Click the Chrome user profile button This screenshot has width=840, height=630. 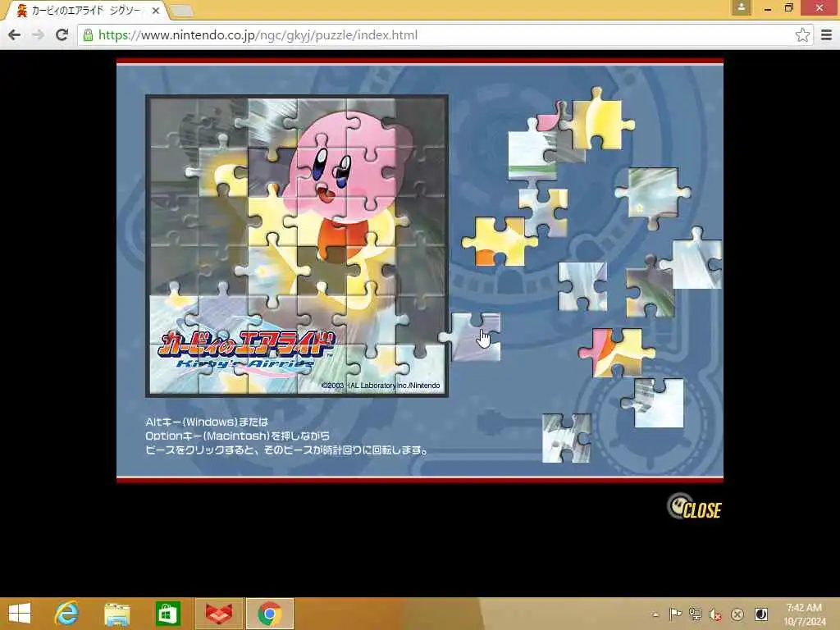[741, 7]
